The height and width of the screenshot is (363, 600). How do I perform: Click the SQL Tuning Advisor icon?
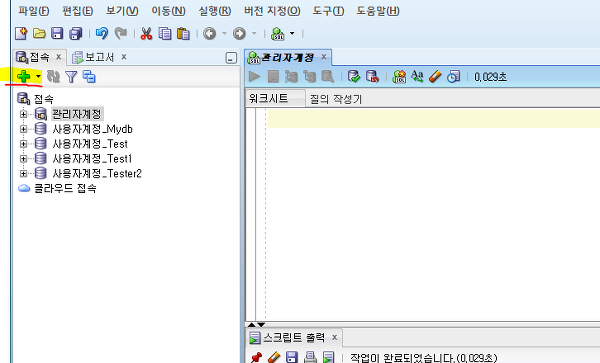(328, 77)
